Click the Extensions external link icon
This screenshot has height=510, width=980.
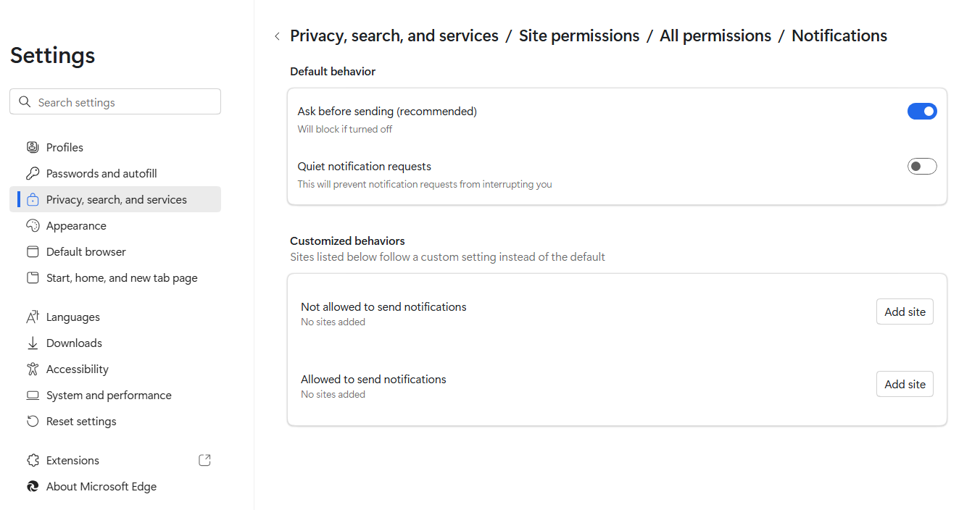(x=204, y=460)
